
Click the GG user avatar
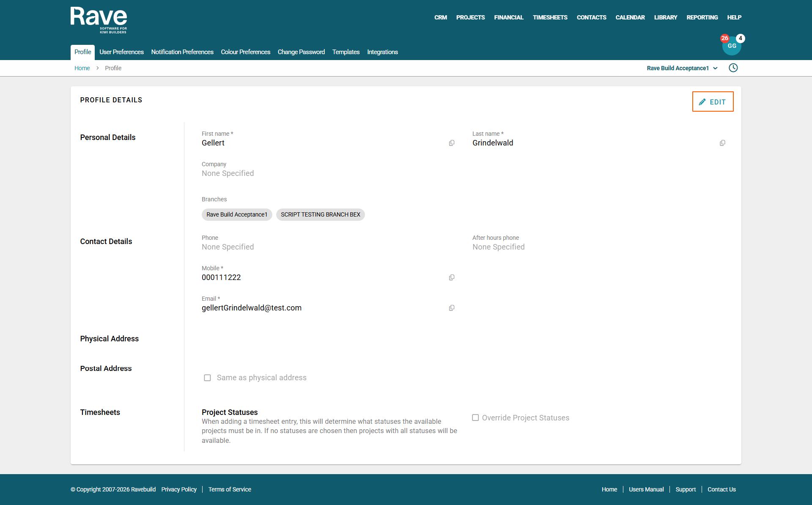pyautogui.click(x=732, y=47)
